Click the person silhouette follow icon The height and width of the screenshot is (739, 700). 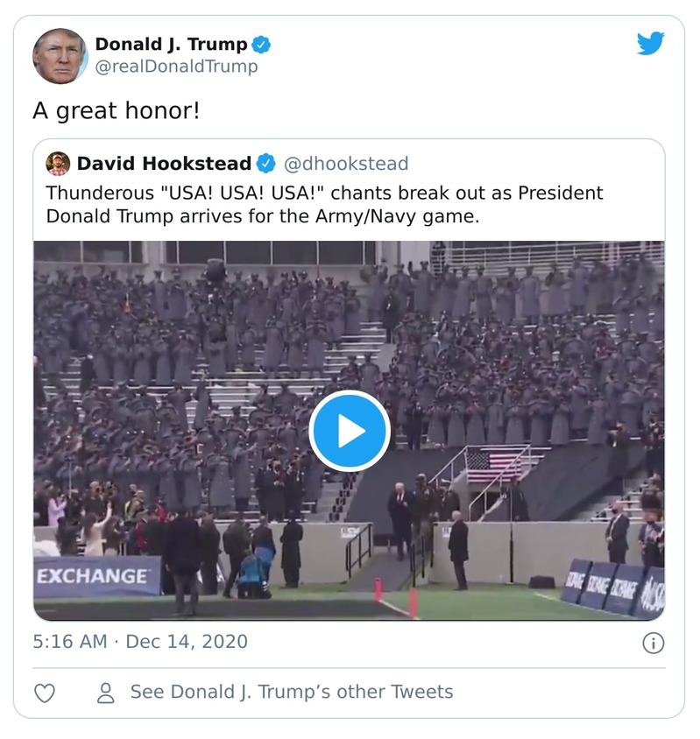click(104, 691)
